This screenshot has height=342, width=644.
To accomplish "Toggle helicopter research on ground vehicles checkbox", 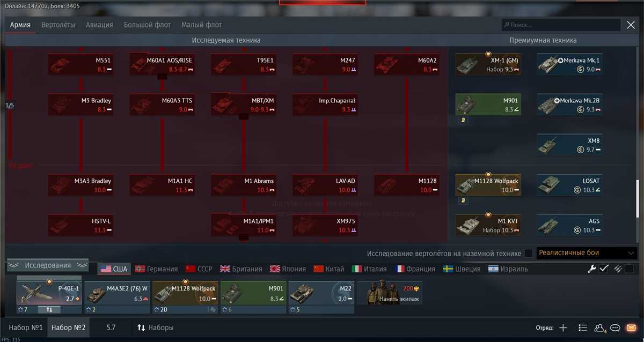I will pyautogui.click(x=529, y=253).
